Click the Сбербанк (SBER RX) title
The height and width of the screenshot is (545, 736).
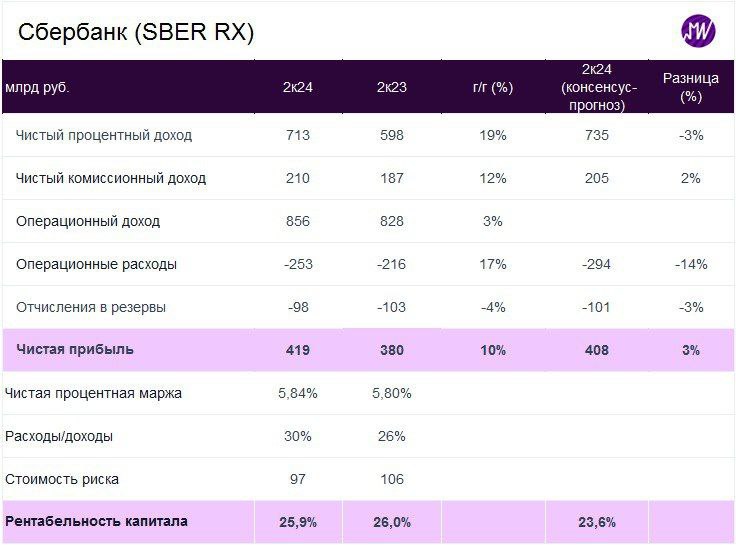(136, 32)
